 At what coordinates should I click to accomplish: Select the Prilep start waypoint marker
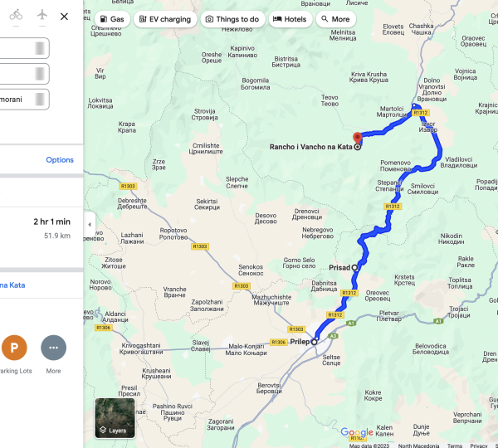coord(314,342)
